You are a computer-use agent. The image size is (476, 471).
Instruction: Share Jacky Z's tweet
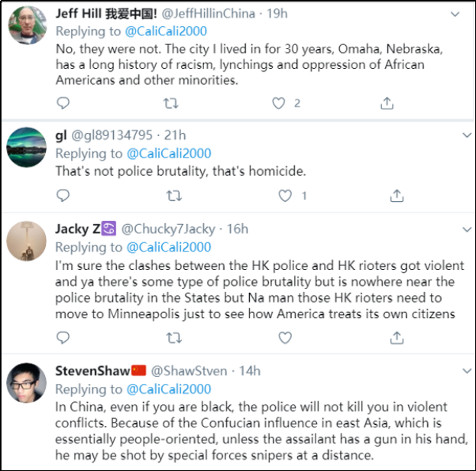click(x=397, y=336)
